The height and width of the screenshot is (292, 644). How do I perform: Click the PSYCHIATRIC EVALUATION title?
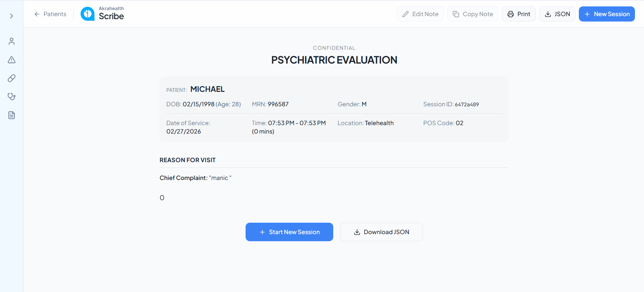334,60
